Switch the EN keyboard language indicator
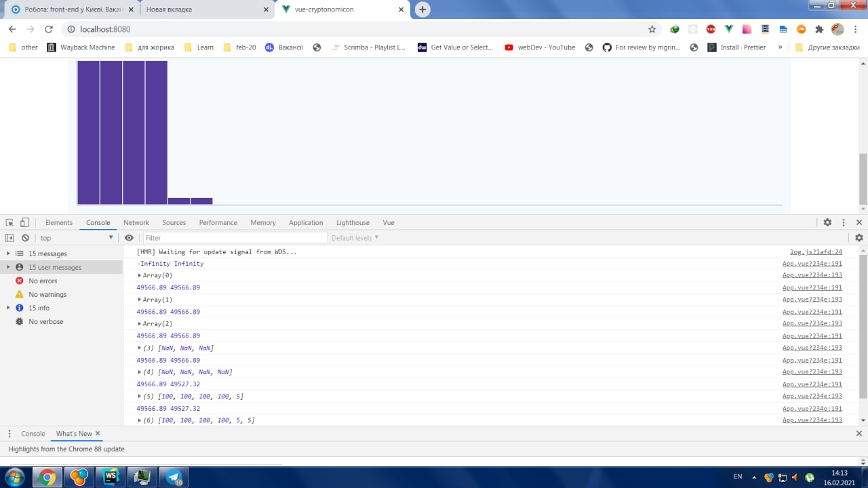Viewport: 868px width, 488px height. pyautogui.click(x=738, y=476)
